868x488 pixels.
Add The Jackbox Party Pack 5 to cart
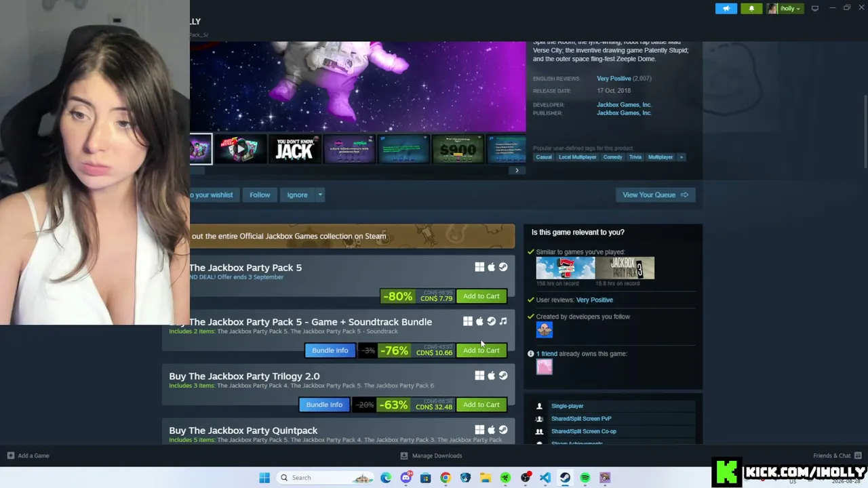pyautogui.click(x=481, y=296)
